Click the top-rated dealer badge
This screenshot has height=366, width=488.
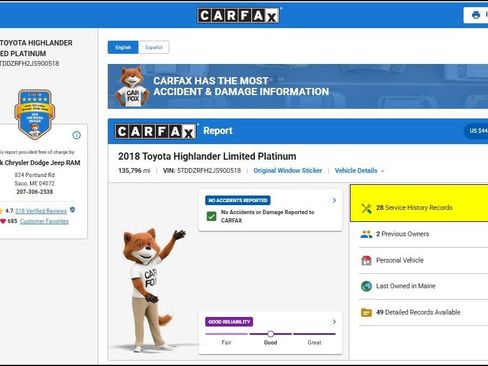[35, 114]
